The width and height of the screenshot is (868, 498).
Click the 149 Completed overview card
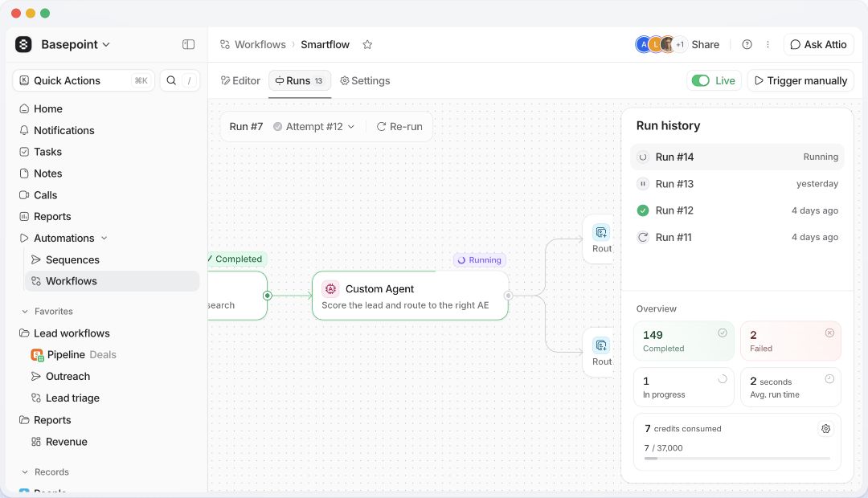pyautogui.click(x=684, y=341)
